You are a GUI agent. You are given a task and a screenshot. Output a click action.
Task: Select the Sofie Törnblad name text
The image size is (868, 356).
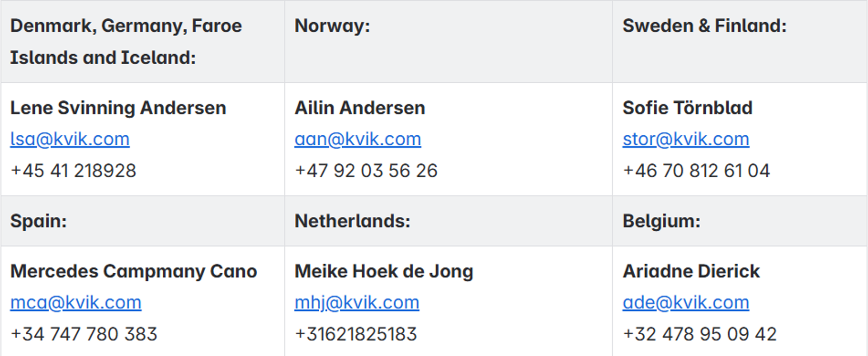pos(687,108)
